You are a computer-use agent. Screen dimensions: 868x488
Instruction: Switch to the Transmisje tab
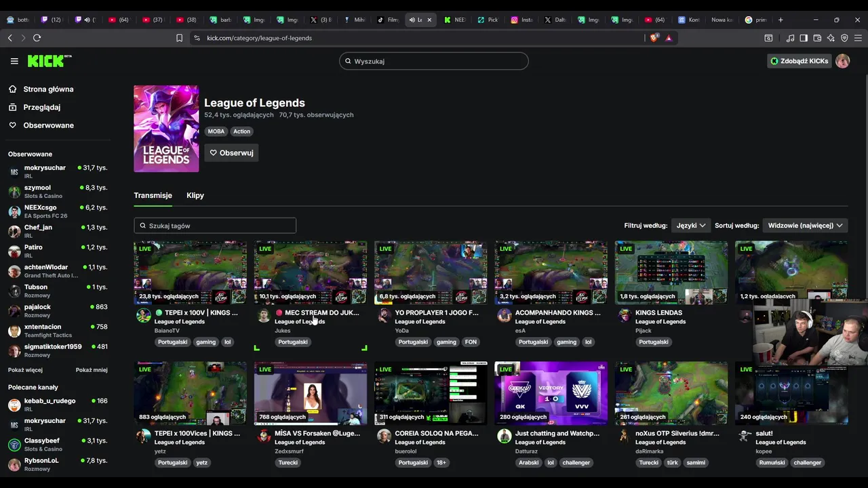(x=153, y=195)
